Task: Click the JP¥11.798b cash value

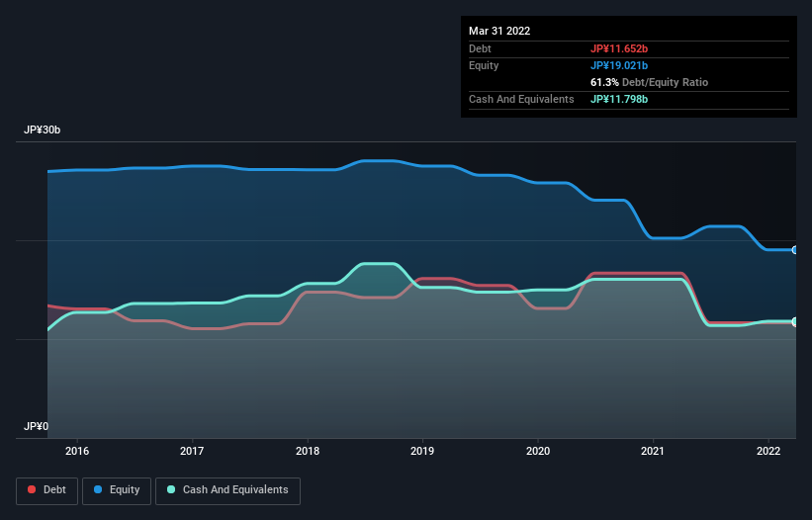Action: pos(619,99)
